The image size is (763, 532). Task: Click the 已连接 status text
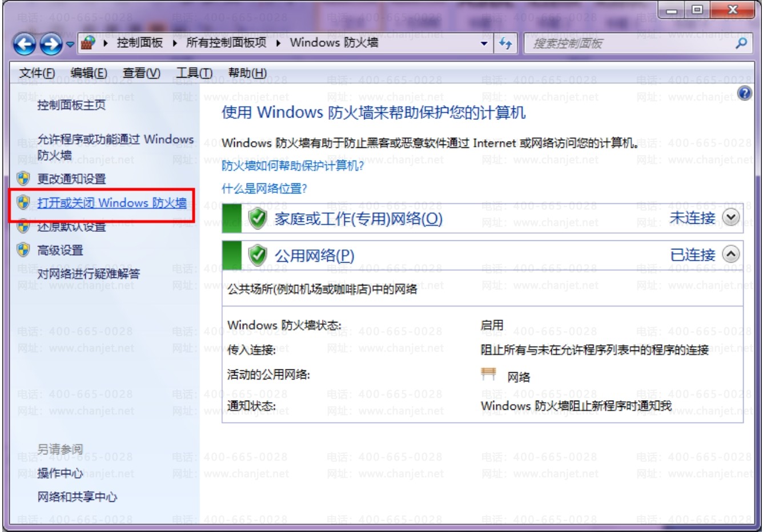tap(692, 254)
